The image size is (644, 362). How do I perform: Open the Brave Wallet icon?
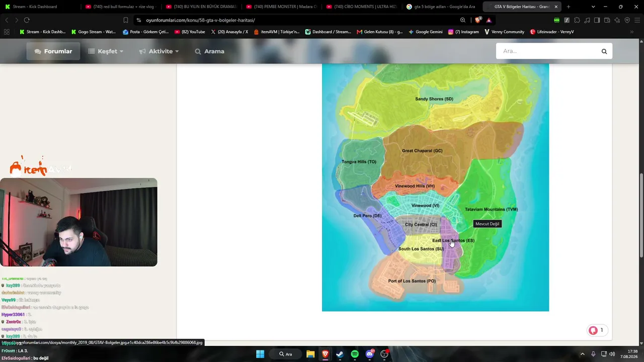[607, 20]
